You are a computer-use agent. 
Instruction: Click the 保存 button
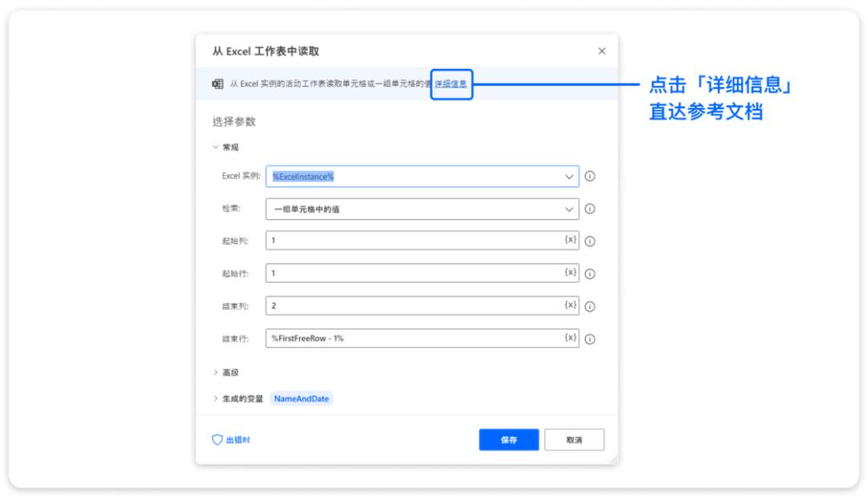509,440
